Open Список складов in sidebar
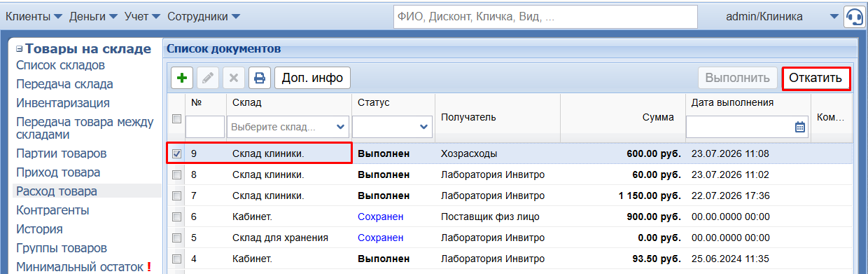868x274 pixels. [60, 66]
